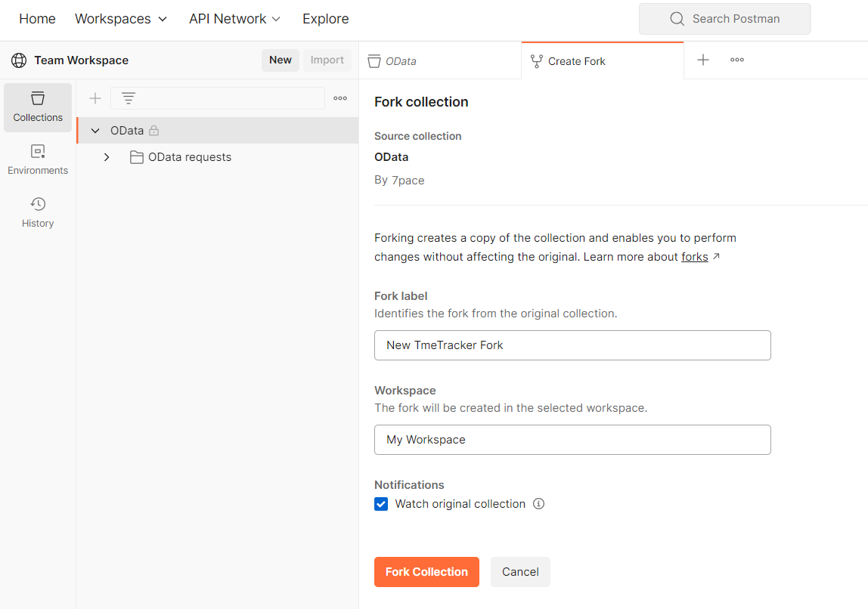Image resolution: width=868 pixels, height=609 pixels.
Task: Expand the OData requests folder
Action: (x=107, y=157)
